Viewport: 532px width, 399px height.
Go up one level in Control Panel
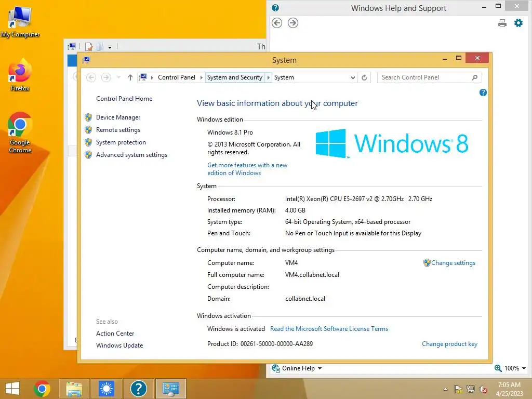[x=130, y=78]
